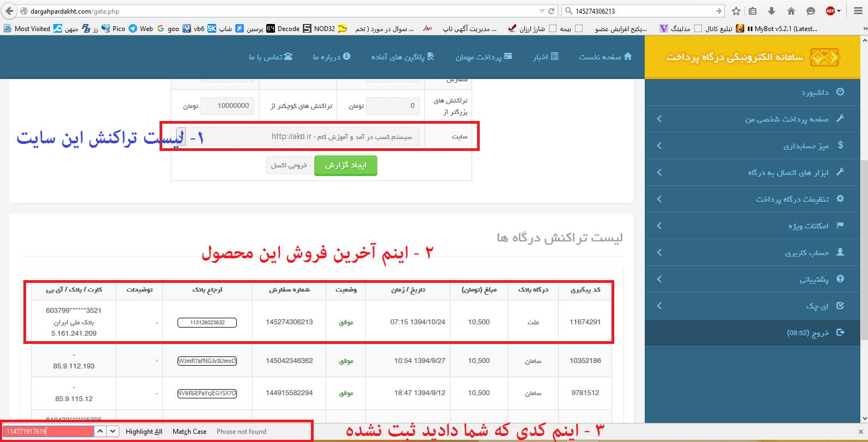Open the MyBot v5.2.1 bookmark
The height and width of the screenshot is (442, 868).
[777, 28]
